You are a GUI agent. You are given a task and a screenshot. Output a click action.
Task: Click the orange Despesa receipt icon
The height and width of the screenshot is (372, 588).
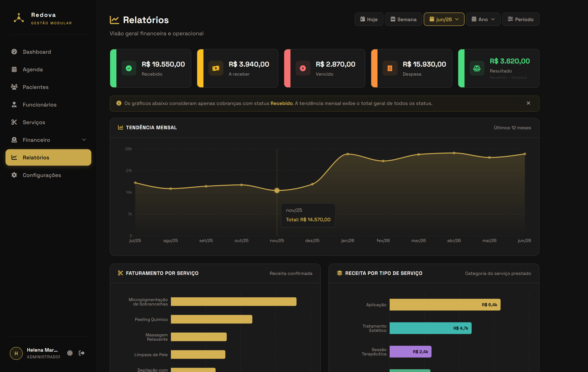tap(390, 68)
